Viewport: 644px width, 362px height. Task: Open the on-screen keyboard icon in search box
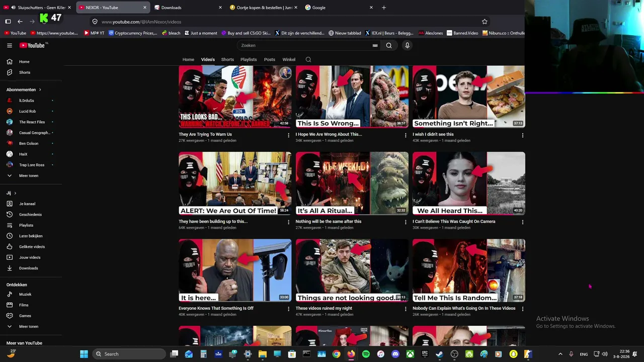[375, 45]
